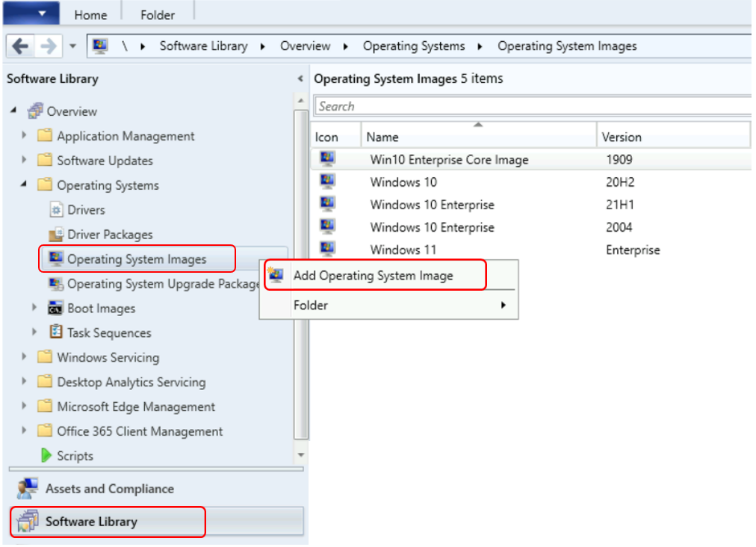Select the Operating Systems folder icon
Image resolution: width=756 pixels, height=547 pixels.
click(x=44, y=184)
